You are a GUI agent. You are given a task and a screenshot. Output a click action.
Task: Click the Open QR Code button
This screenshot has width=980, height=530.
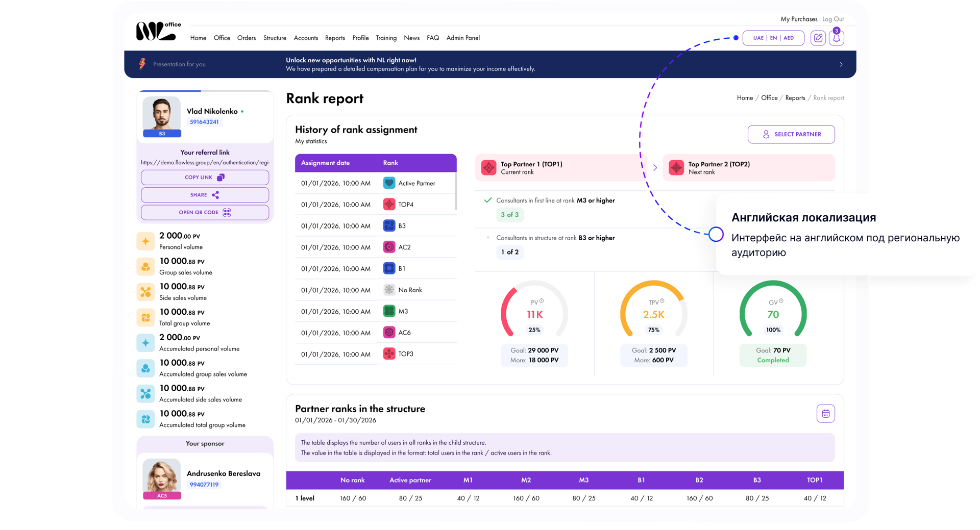[205, 213]
